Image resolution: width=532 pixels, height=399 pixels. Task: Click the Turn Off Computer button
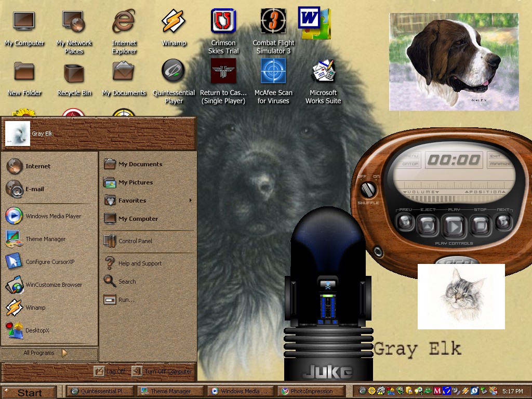162,371
